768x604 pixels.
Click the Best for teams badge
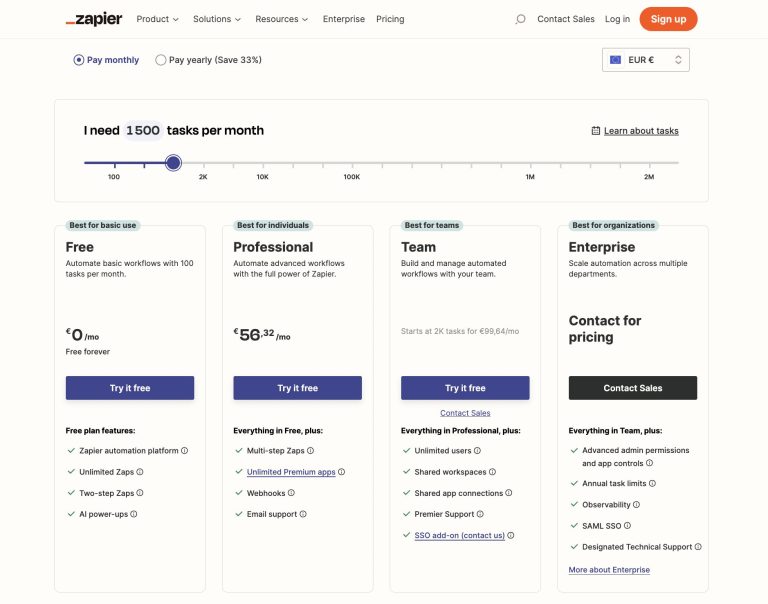(432, 225)
